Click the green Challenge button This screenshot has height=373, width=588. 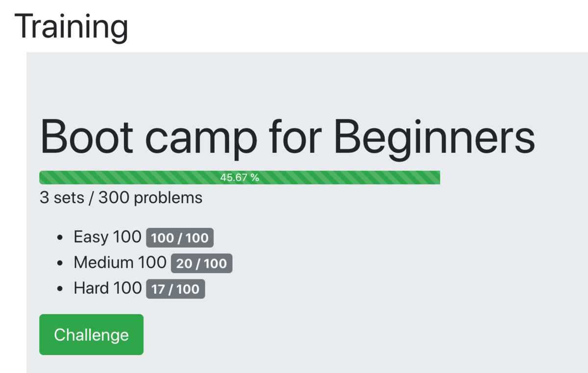(x=91, y=334)
